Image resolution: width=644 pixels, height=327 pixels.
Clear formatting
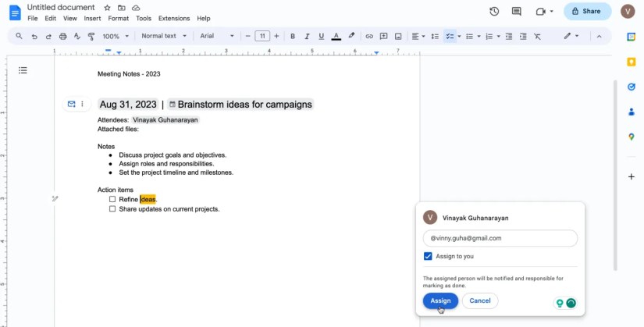click(x=537, y=37)
